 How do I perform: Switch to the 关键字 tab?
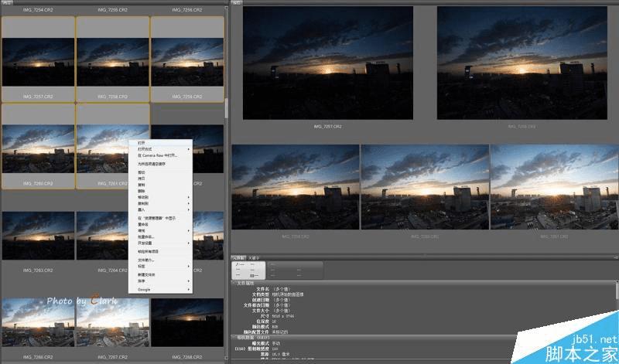(x=254, y=257)
